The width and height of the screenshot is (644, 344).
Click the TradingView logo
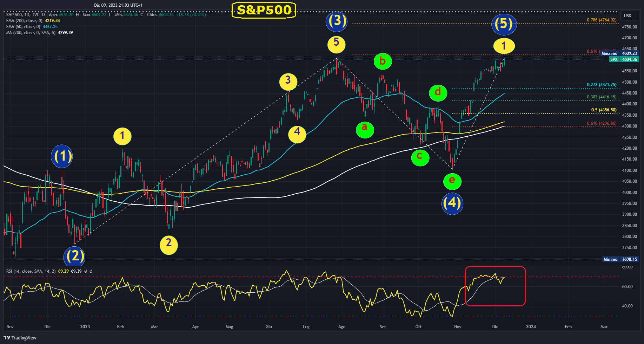(20, 338)
